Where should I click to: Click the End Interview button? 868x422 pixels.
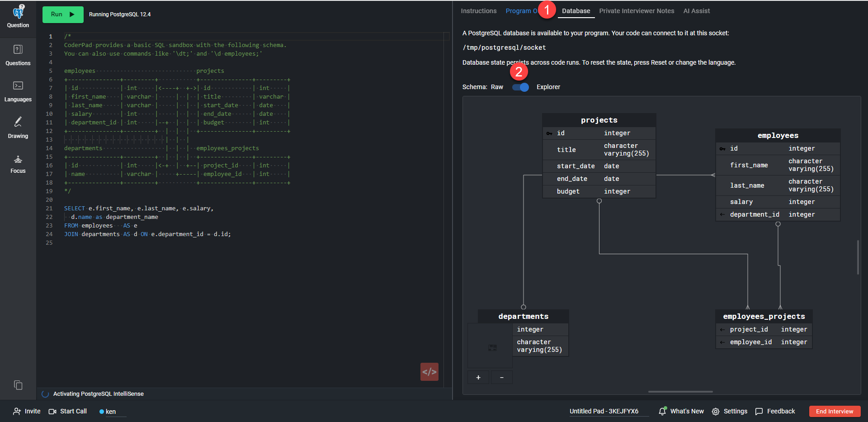834,411
